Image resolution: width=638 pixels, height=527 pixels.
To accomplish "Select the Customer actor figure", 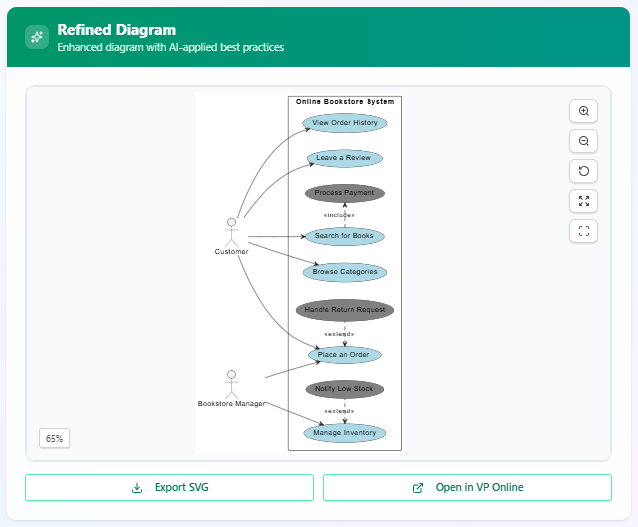I will (x=232, y=231).
